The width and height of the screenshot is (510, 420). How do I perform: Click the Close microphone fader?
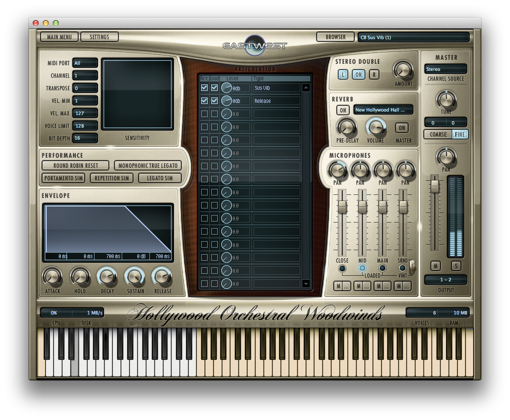click(x=342, y=206)
